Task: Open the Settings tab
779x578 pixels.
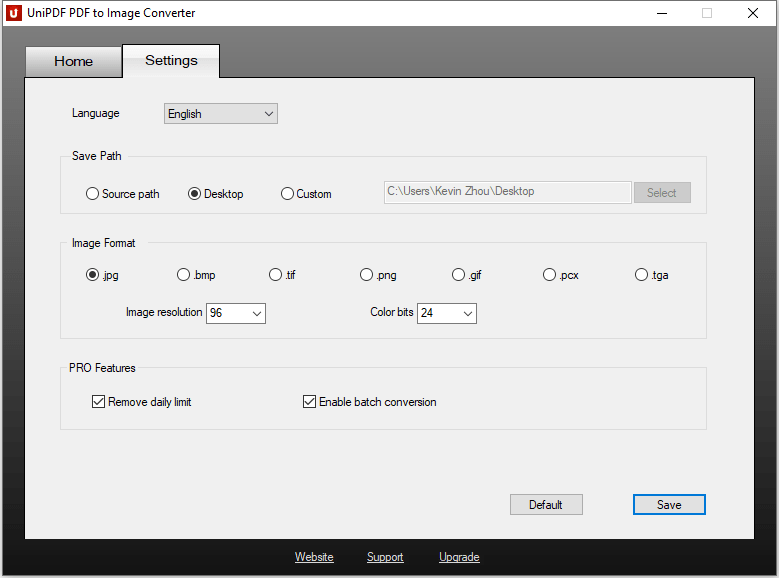Action: pos(171,61)
